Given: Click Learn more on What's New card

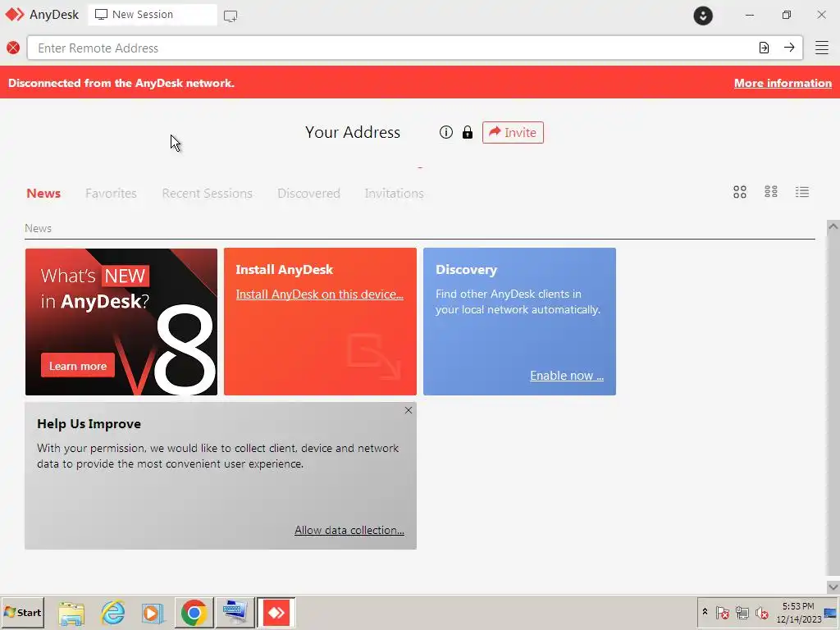Looking at the screenshot, I should point(78,366).
